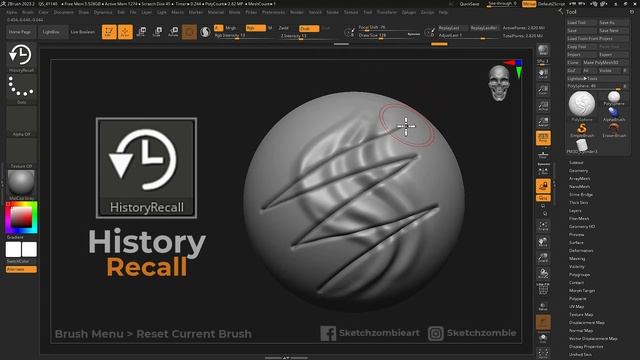
Task: Click the Zoom3D icon on right shelf
Action: [543, 258]
